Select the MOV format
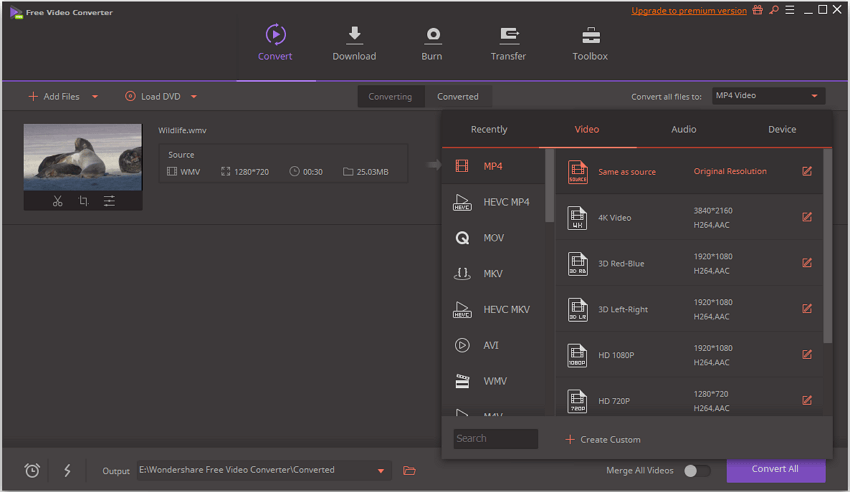This screenshot has width=850, height=492. (x=493, y=238)
